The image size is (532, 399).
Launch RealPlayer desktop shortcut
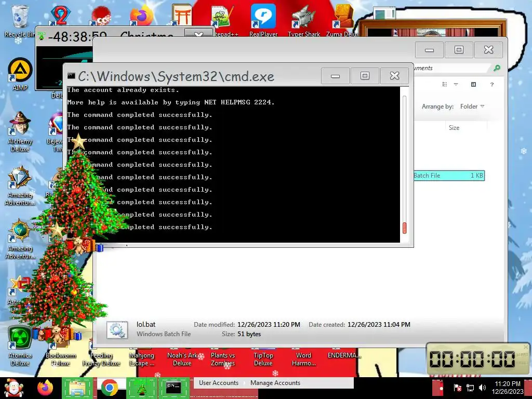[x=263, y=20]
